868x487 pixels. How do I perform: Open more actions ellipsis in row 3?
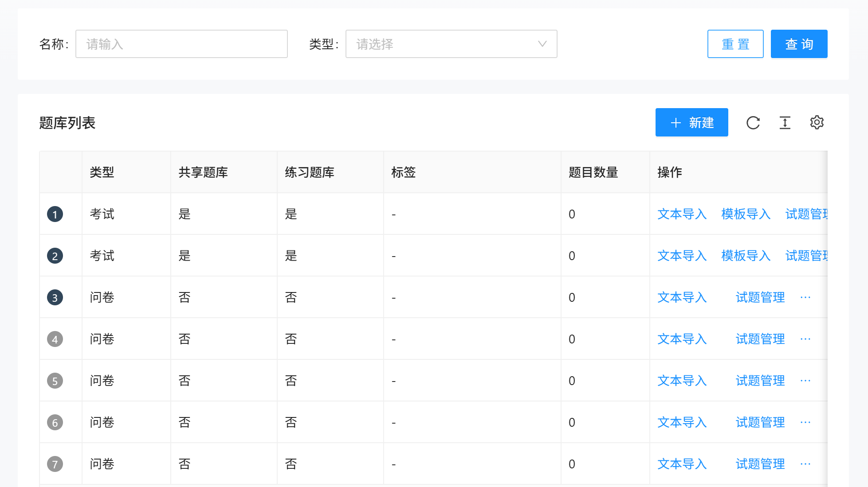tap(805, 297)
